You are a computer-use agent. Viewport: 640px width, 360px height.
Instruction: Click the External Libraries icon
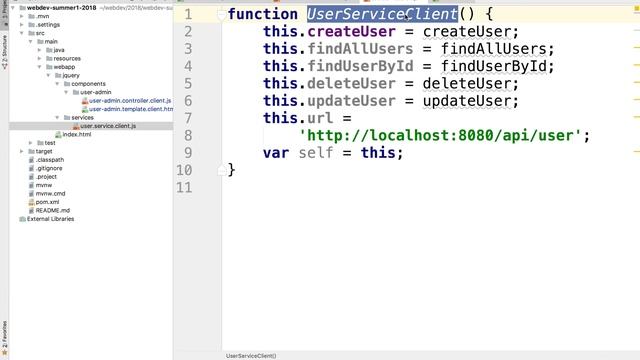click(x=22, y=219)
